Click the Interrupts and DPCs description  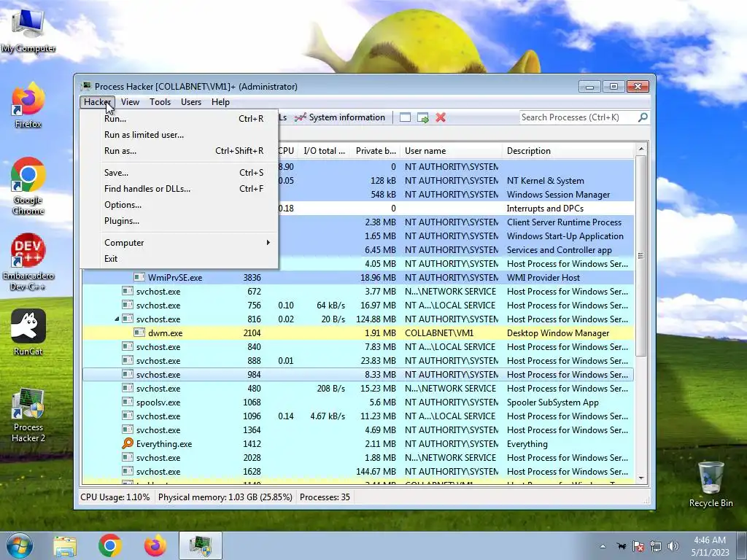click(x=545, y=208)
